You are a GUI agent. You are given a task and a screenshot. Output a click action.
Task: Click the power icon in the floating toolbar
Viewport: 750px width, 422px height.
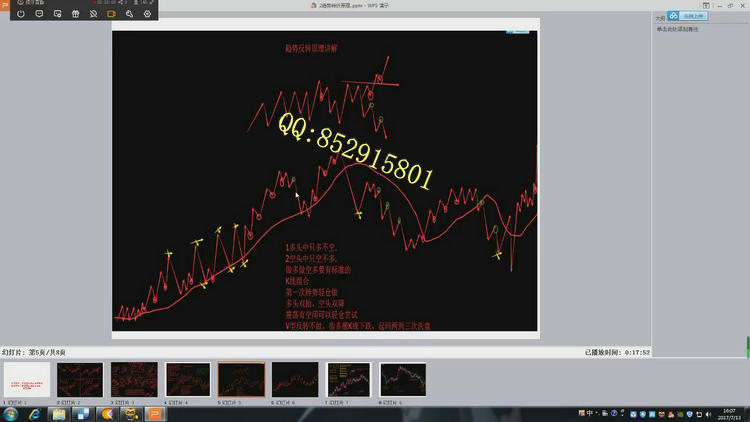pos(20,15)
